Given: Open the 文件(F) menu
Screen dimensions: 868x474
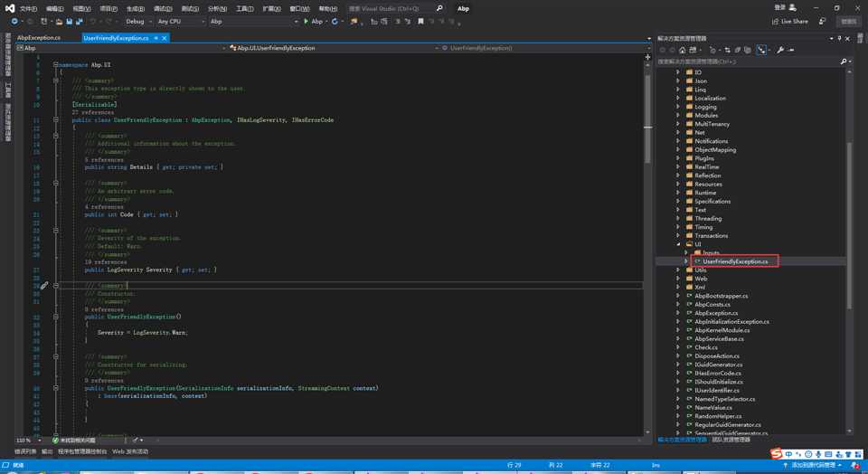Looking at the screenshot, I should (28, 9).
